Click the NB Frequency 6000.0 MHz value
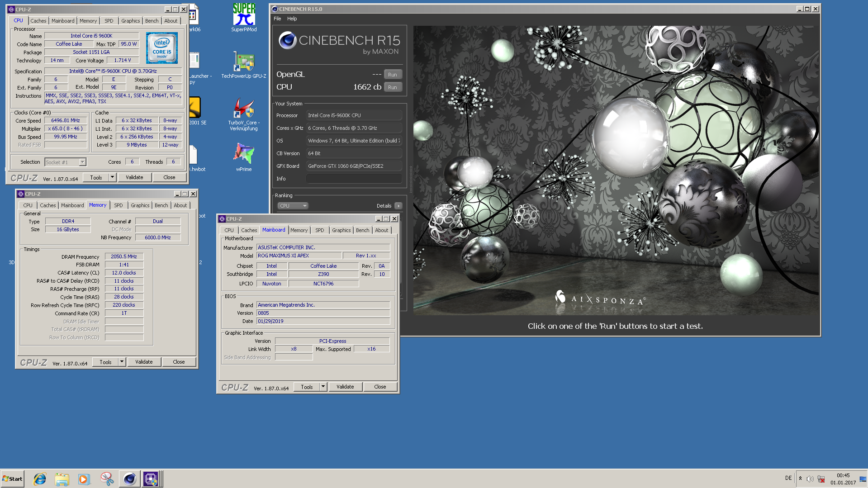This screenshot has width=868, height=488. coord(158,237)
